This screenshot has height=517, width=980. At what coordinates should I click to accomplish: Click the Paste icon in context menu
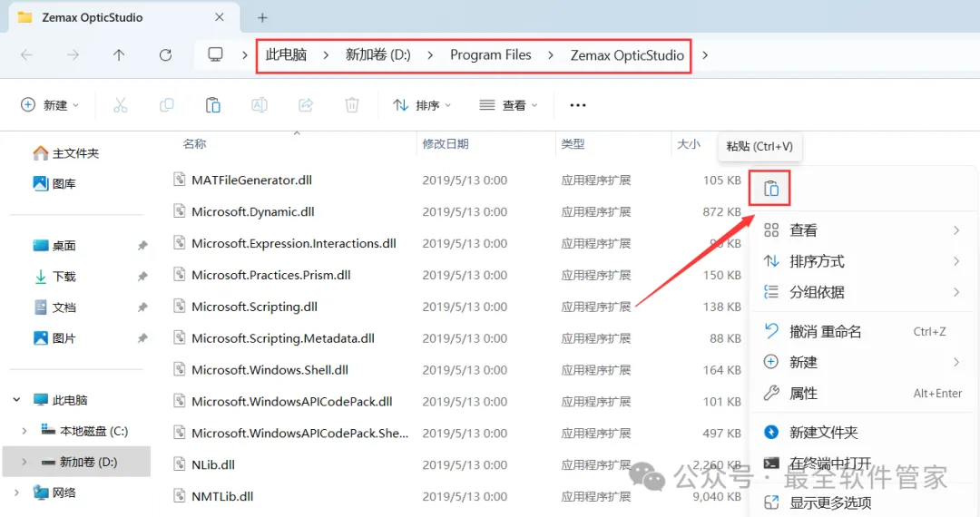tap(771, 189)
